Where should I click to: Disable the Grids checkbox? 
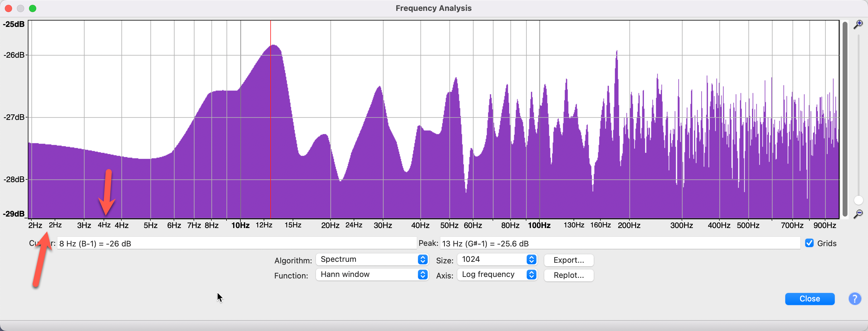click(810, 243)
